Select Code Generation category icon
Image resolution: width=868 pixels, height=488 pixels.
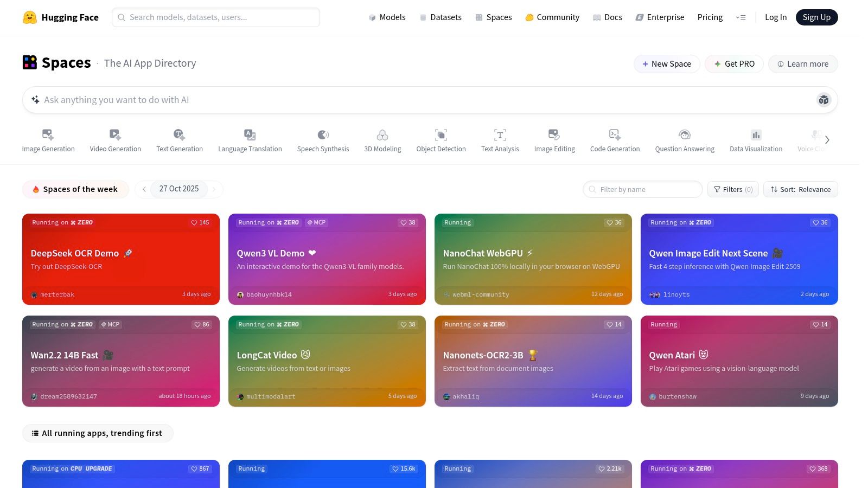[615, 134]
